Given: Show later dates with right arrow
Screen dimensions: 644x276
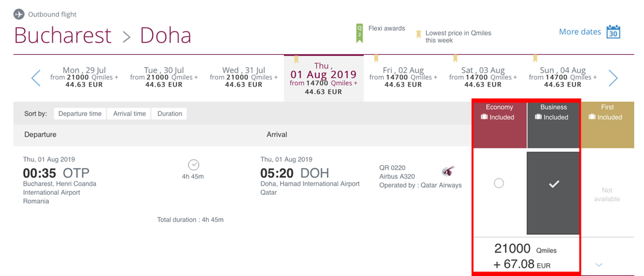Looking at the screenshot, I should pyautogui.click(x=613, y=78).
